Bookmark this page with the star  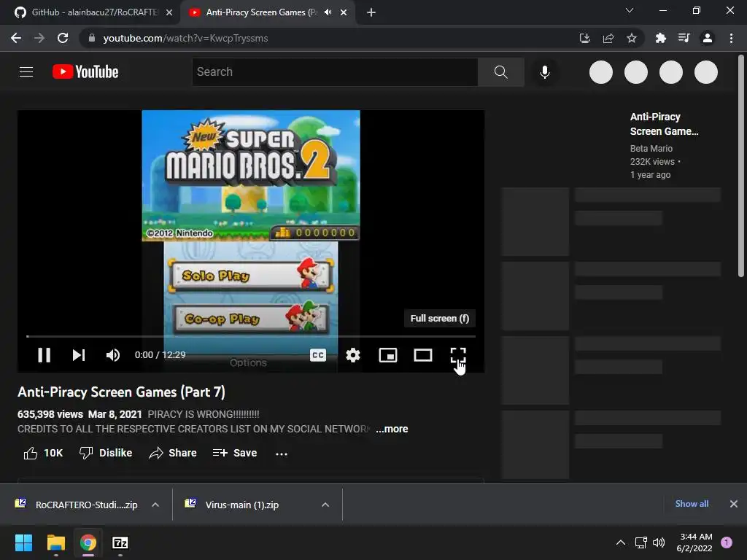pos(632,38)
